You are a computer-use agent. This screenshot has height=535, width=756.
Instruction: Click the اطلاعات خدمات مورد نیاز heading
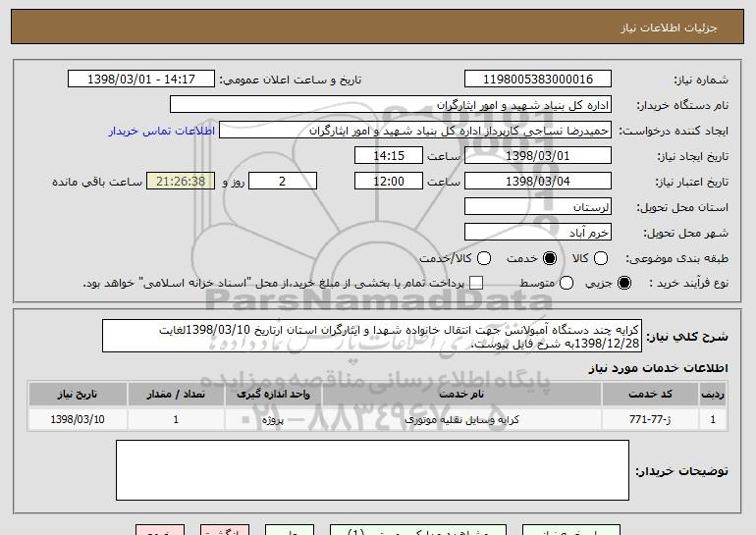click(x=658, y=368)
